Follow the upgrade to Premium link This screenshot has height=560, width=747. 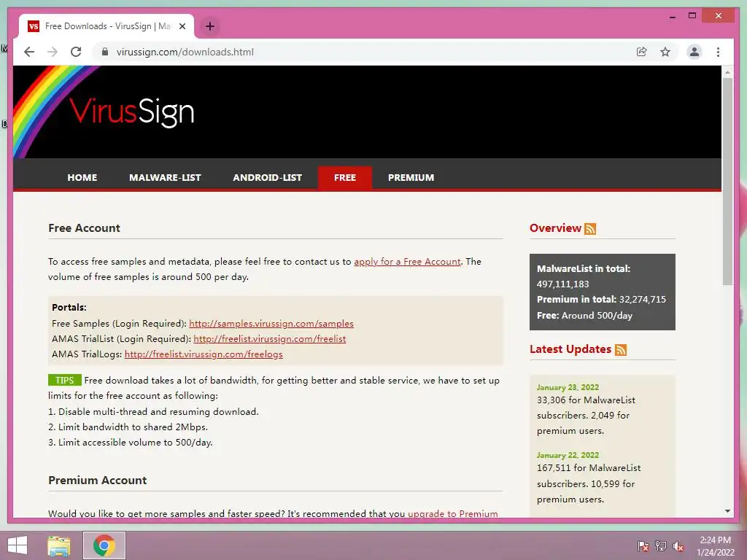[452, 513]
